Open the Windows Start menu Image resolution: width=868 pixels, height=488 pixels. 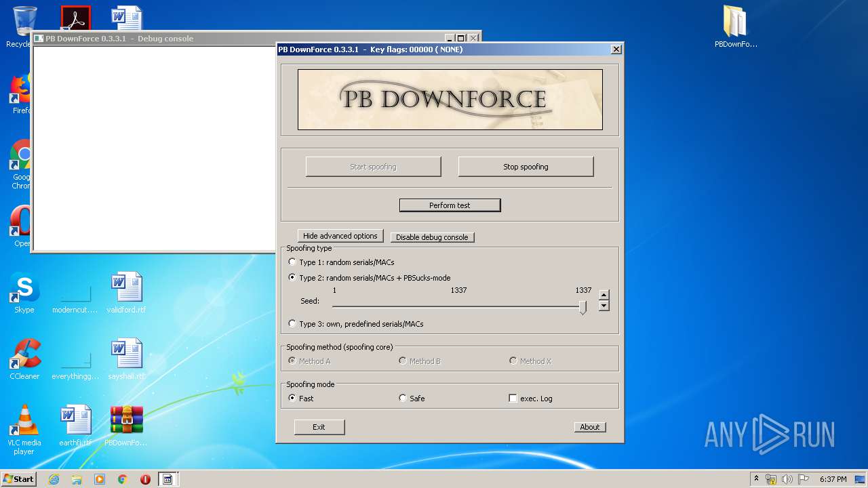(18, 479)
